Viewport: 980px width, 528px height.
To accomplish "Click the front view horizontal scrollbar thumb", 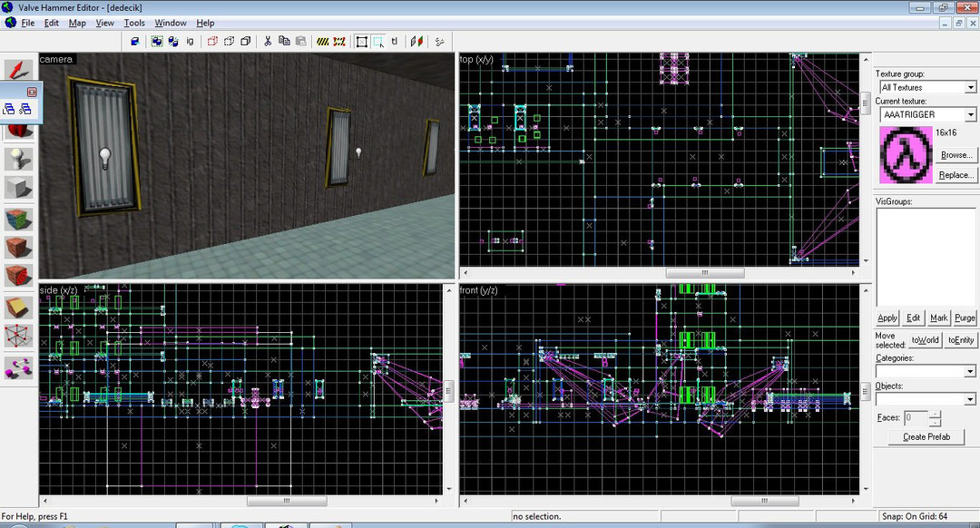I will [x=764, y=501].
